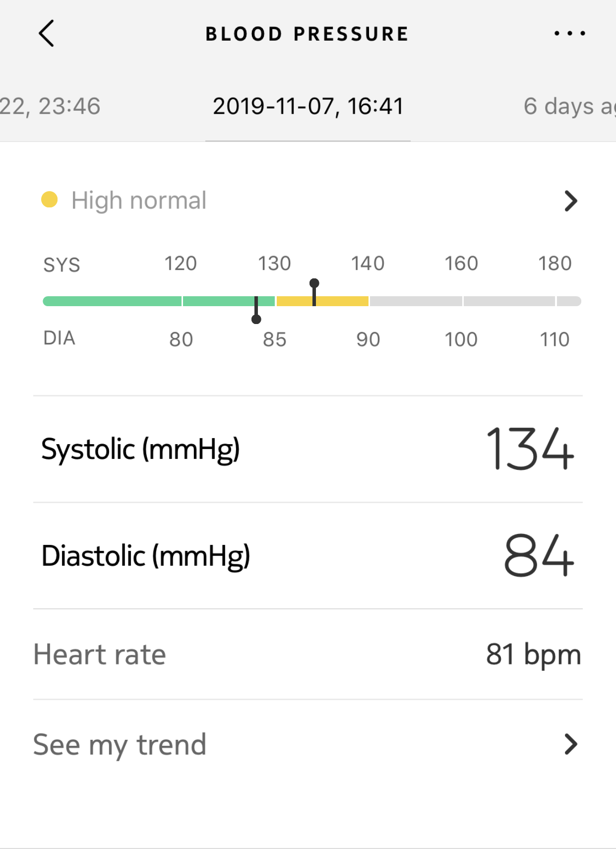The width and height of the screenshot is (616, 849).
Task: Open the See my trend chevron
Action: 571,744
